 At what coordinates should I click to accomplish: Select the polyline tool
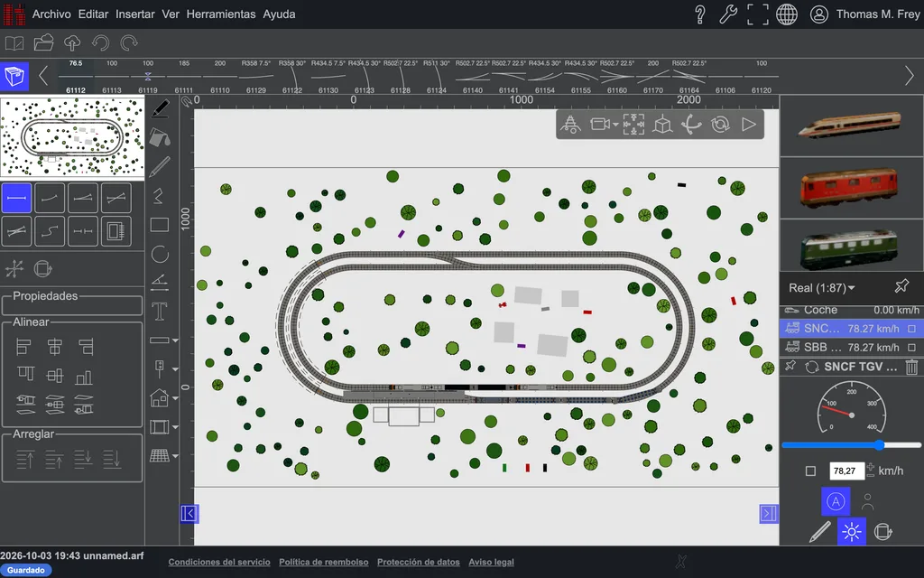159,196
